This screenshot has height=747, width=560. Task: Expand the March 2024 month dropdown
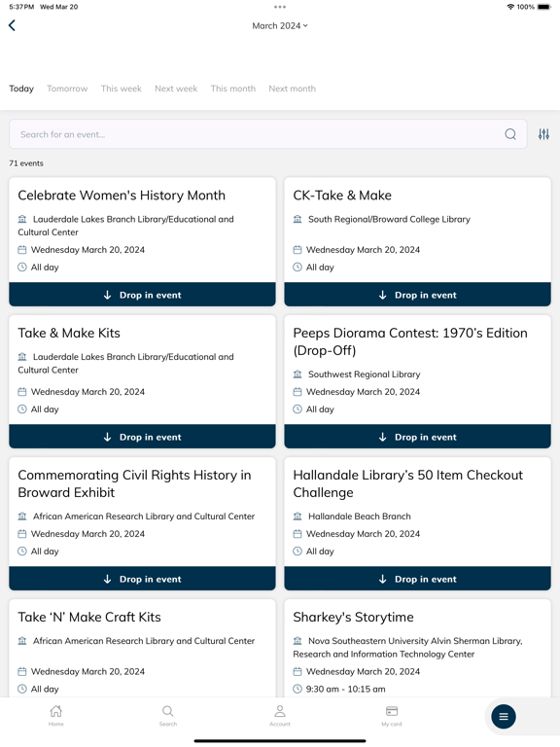[280, 25]
